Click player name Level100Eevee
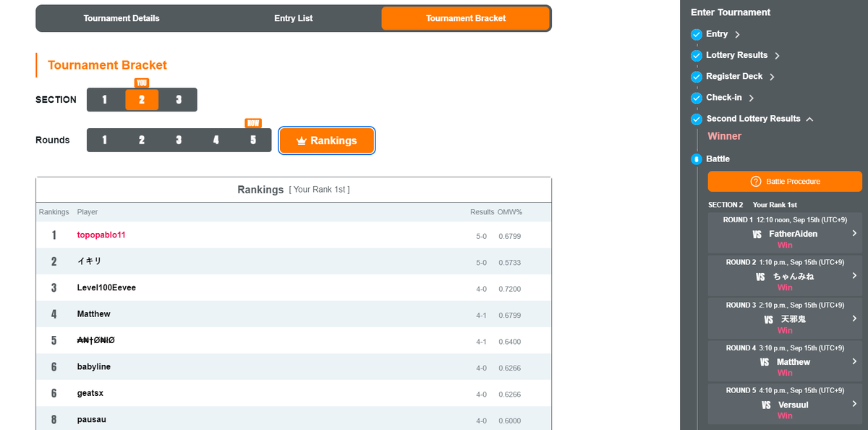 (106, 287)
